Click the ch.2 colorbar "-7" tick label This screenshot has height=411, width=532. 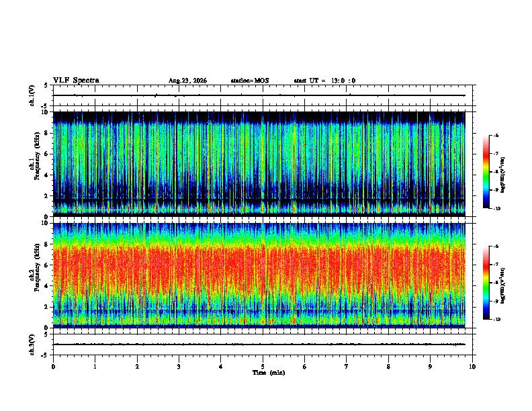click(x=496, y=265)
